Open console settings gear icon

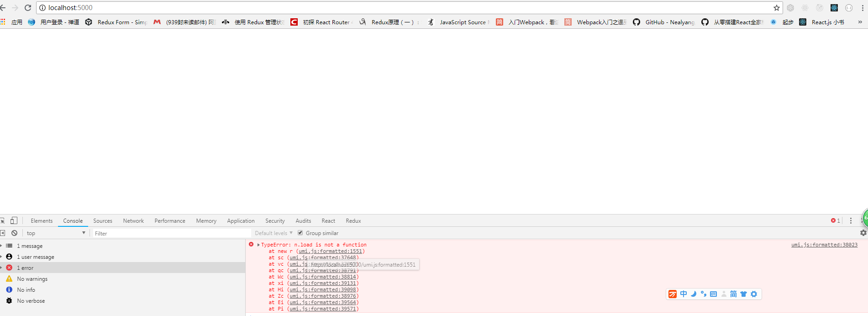863,233
